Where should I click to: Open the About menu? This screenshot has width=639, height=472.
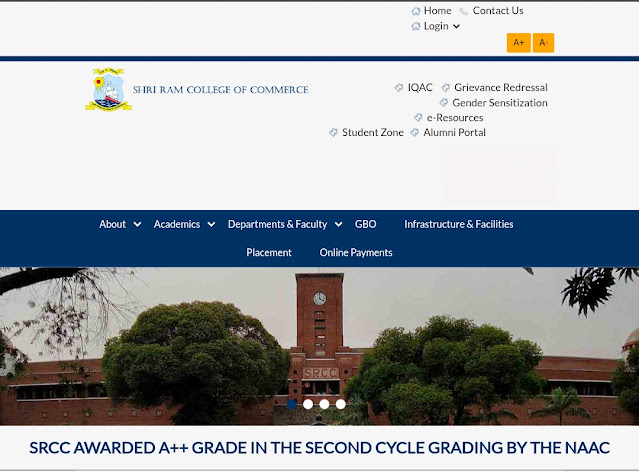(112, 224)
